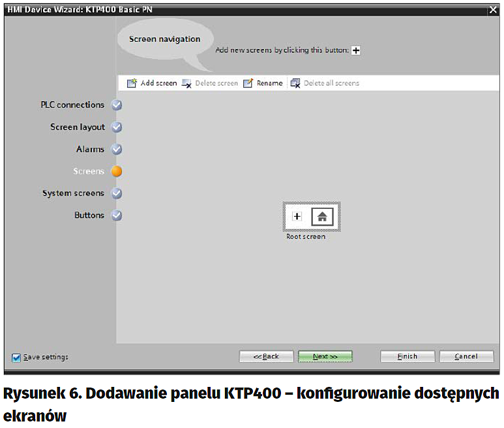Screen dimensions: 504x428
Task: Click the Screen layout checkmark icon
Action: coord(117,127)
